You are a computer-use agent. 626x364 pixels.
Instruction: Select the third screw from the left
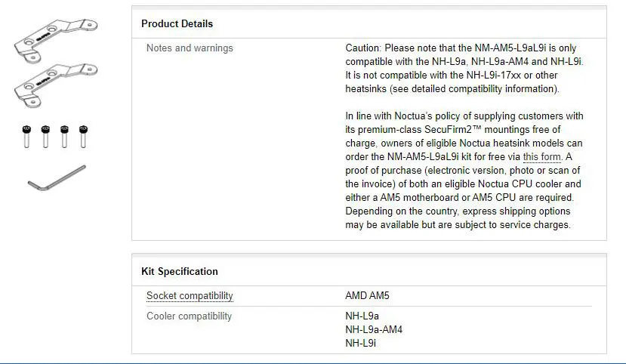(x=64, y=136)
